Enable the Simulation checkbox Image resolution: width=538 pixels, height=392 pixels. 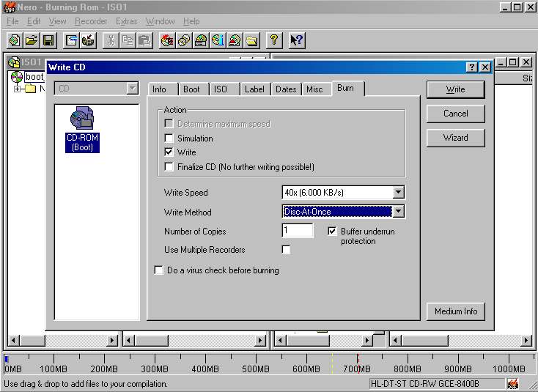click(x=169, y=138)
